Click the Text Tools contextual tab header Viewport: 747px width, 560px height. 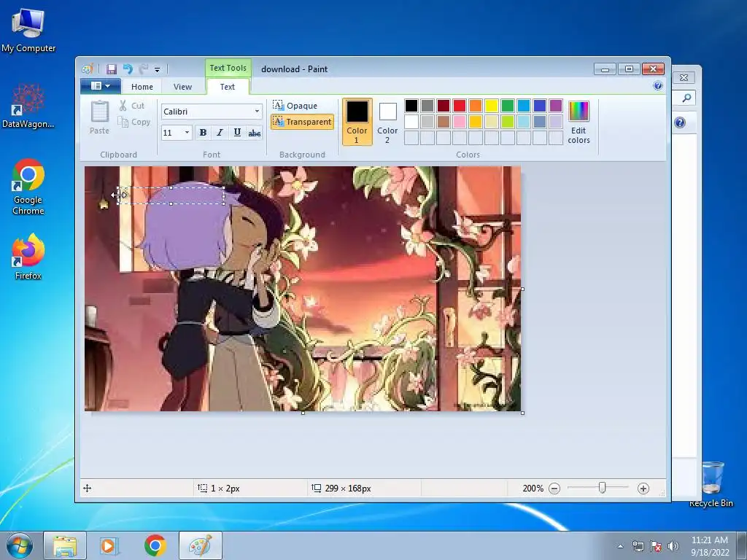(228, 68)
